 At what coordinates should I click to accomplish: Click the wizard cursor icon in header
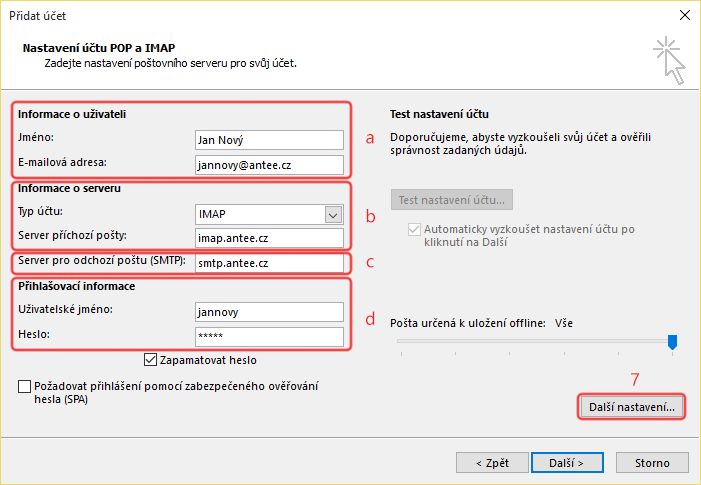tap(667, 60)
